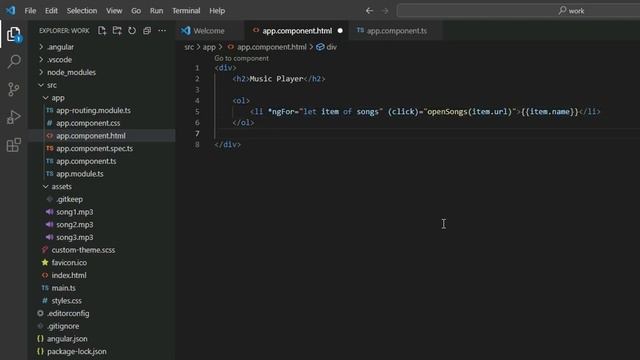
Task: Open the Explorer view in activity bar
Action: (x=13, y=35)
